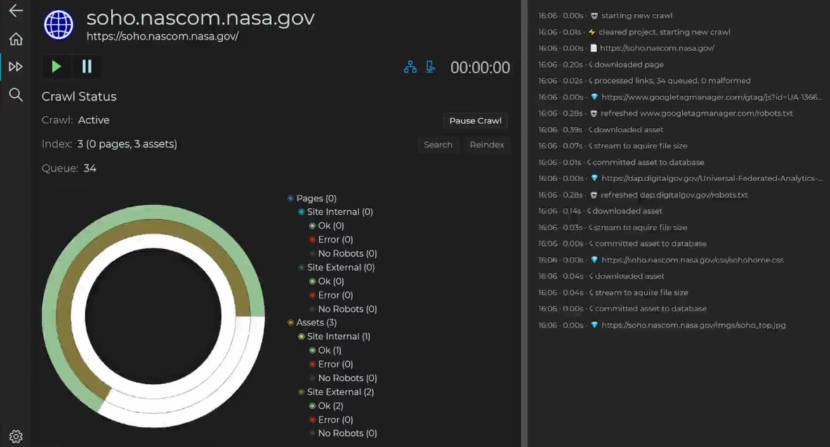The image size is (830, 447).
Task: Click 'refreshed www.googletagmanager.com/robots.txt' log entry
Action: click(x=665, y=113)
